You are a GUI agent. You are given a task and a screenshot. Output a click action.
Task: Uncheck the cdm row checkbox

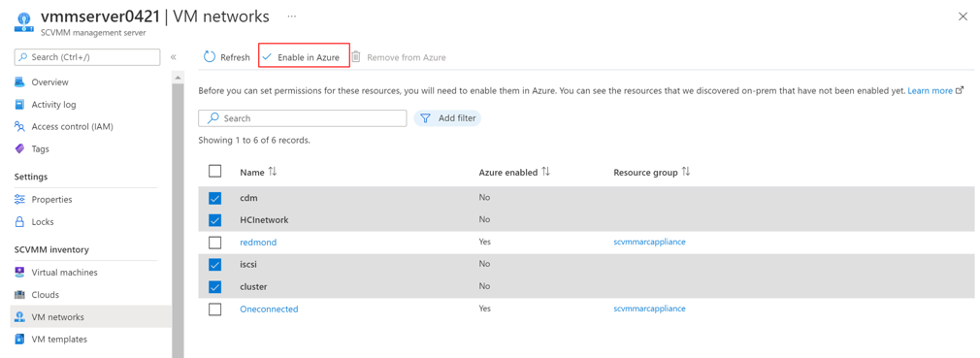point(215,198)
